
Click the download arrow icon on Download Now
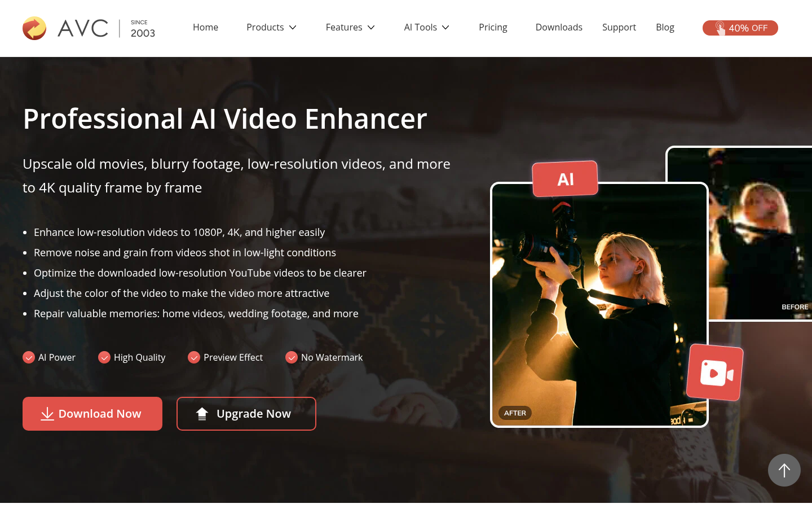point(47,414)
